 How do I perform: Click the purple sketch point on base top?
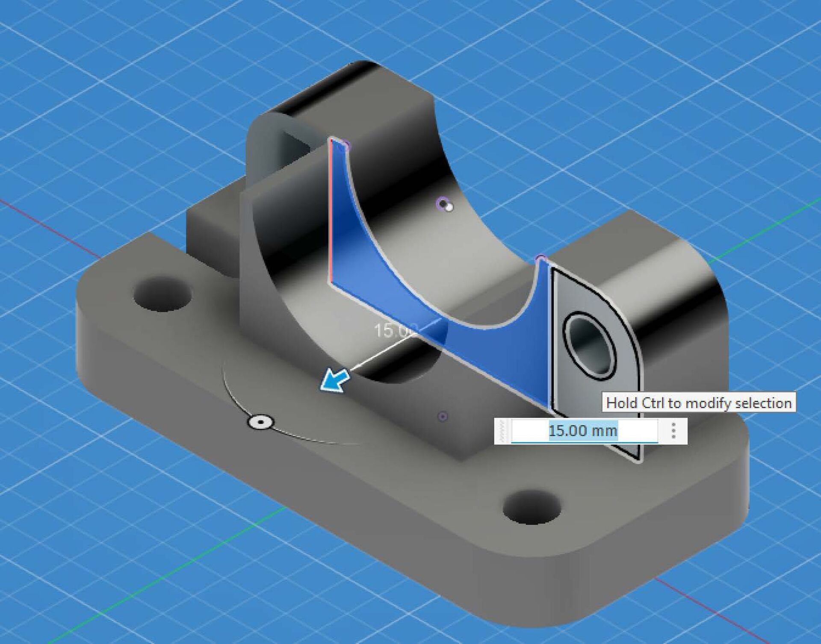click(443, 416)
